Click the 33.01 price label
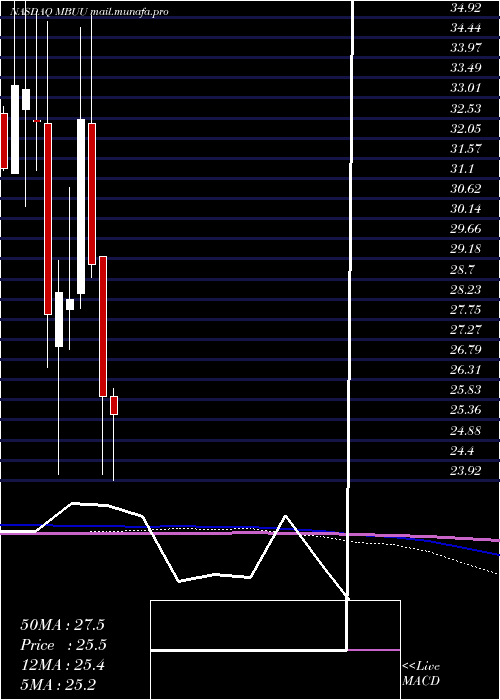This screenshot has width=500, height=700. [x=465, y=88]
